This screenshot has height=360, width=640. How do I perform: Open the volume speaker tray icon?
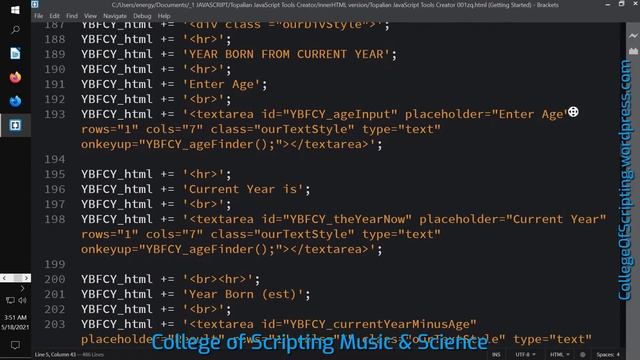tap(22, 300)
